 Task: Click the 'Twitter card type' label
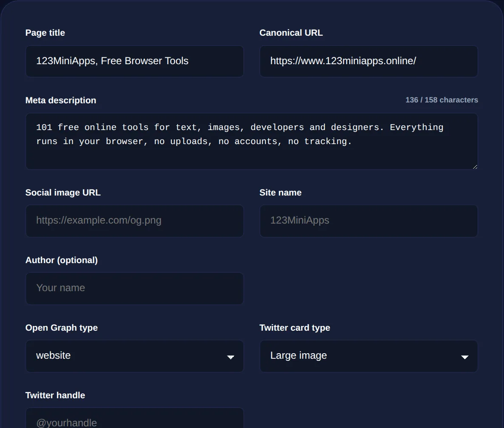[295, 328]
